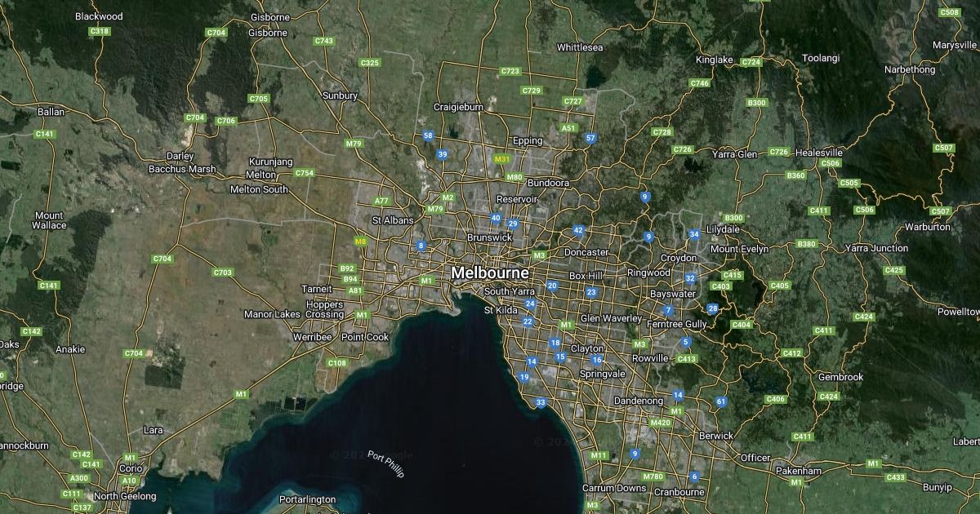Image resolution: width=980 pixels, height=514 pixels.
Task: Click the Lilydale label
Action: click(724, 229)
